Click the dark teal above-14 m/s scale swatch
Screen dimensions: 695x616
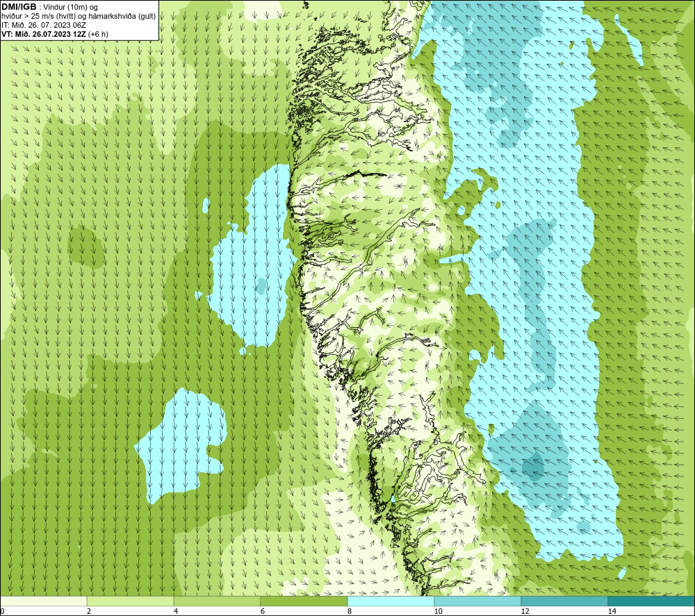(x=652, y=601)
